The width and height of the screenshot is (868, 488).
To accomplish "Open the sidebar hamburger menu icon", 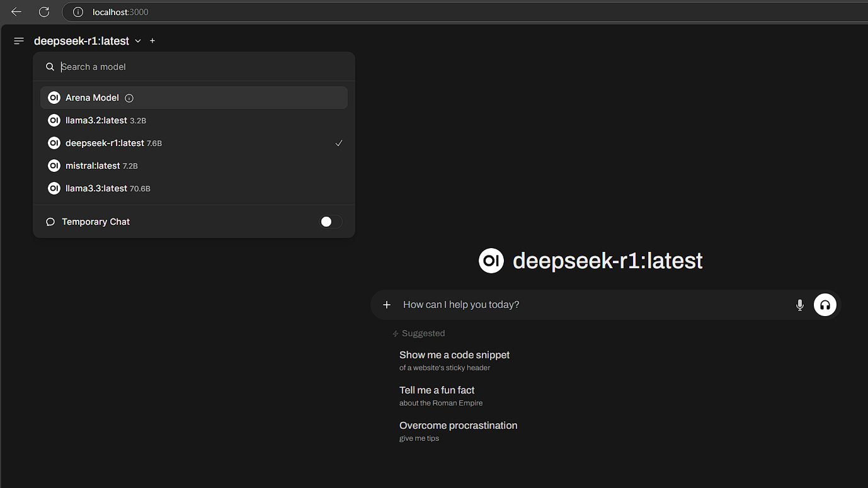I will (19, 41).
